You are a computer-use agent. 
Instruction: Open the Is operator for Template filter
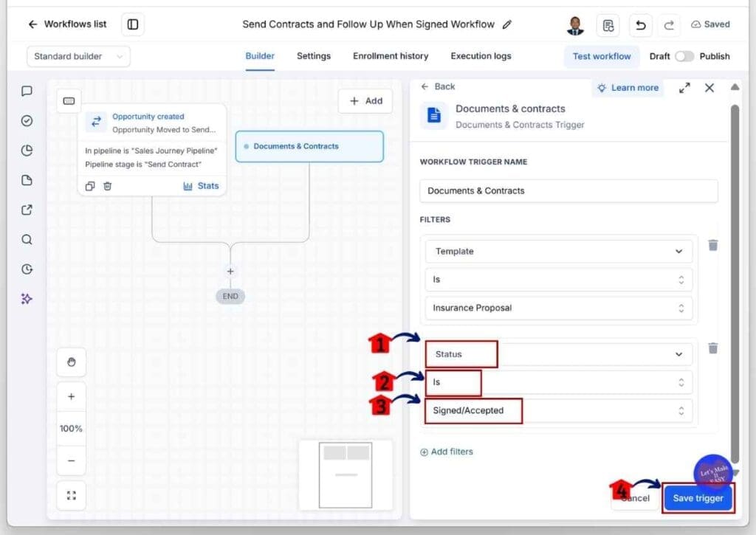click(x=559, y=280)
